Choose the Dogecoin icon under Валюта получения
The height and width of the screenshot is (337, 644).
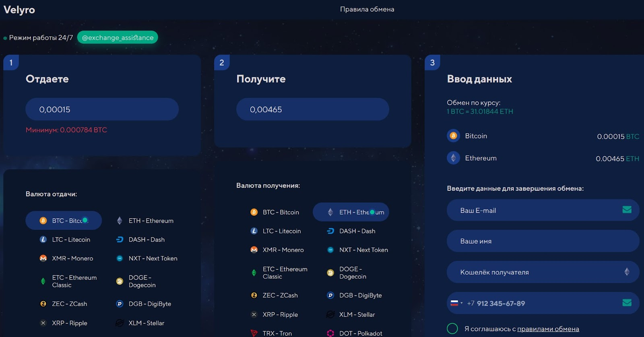coord(330,273)
